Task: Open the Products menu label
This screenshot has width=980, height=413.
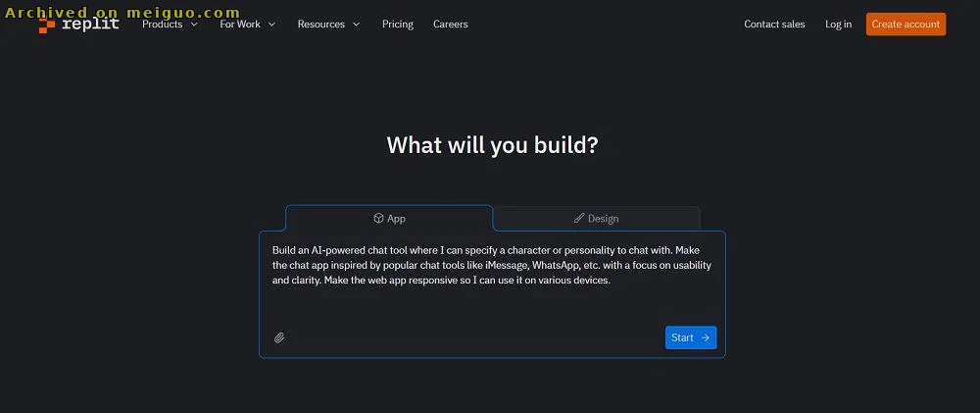Action: click(163, 25)
